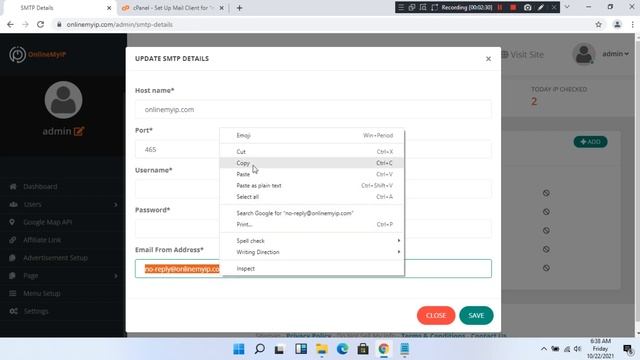Bookmark this page with the star icon
640x360 pixels.
coord(598,24)
